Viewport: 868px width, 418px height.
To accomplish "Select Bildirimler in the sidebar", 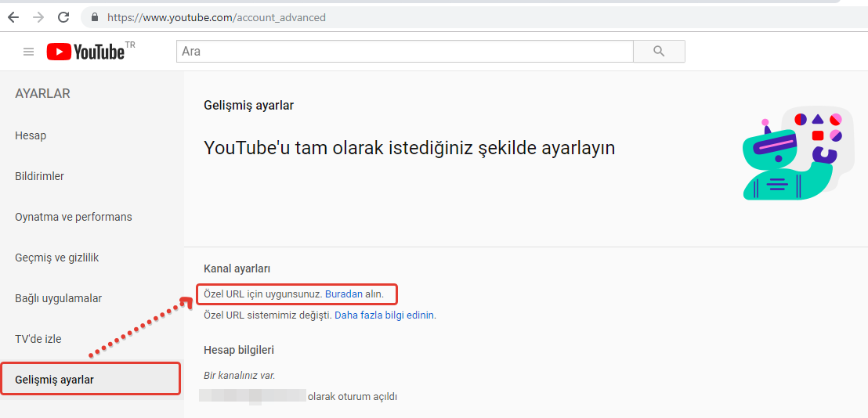I will pos(39,176).
